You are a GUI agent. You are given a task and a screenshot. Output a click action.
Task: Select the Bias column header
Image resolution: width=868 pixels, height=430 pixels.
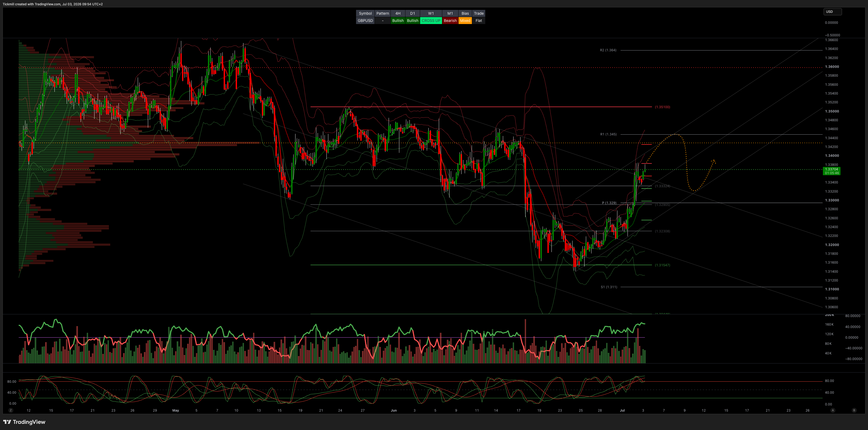pyautogui.click(x=465, y=14)
